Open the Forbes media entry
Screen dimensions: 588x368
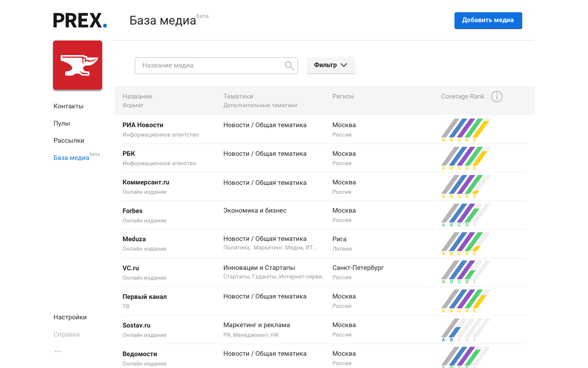click(x=133, y=211)
